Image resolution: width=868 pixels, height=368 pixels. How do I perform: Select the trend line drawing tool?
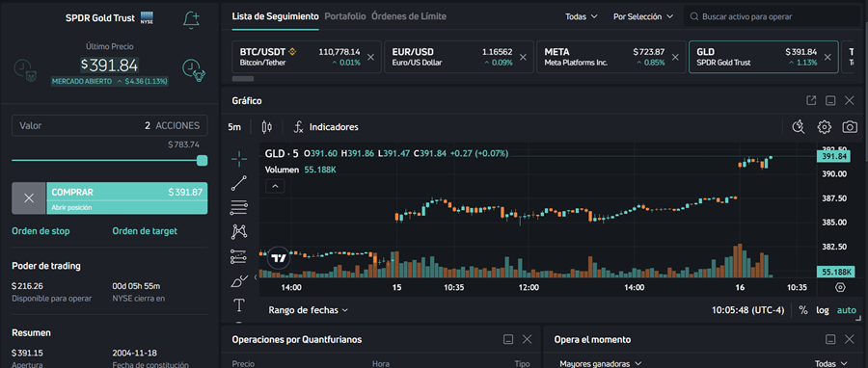click(x=239, y=183)
